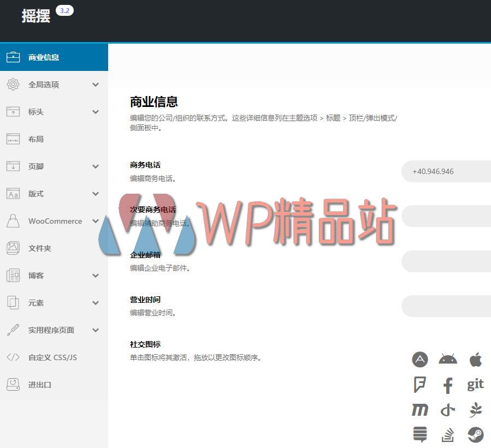Expand the 页脚 footer section
The width and height of the screenshot is (491, 448).
tap(54, 166)
